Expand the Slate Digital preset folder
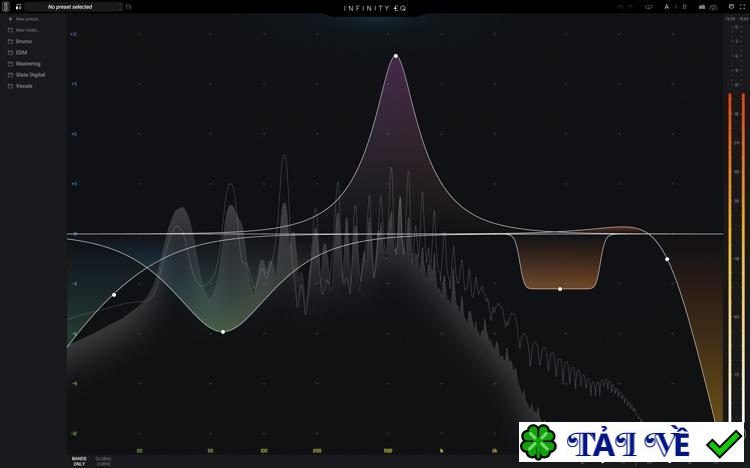 26,75
